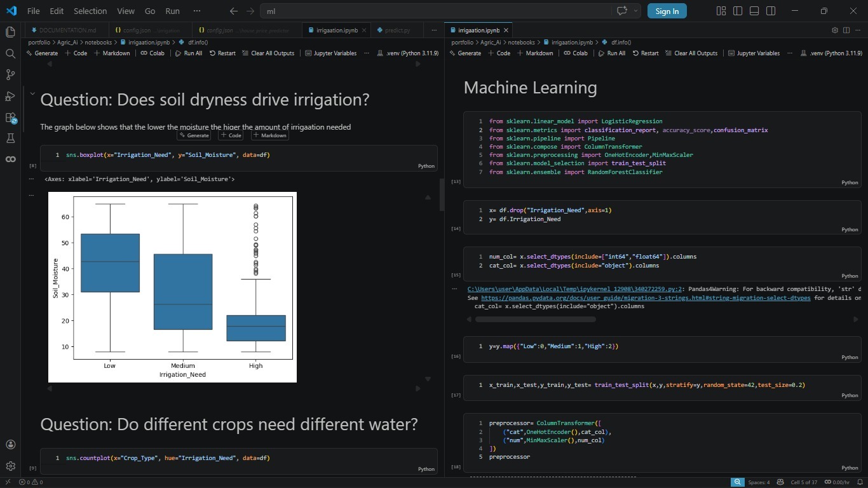Click the VS Code logo icon
This screenshot has height=488, width=868.
pos(11,11)
